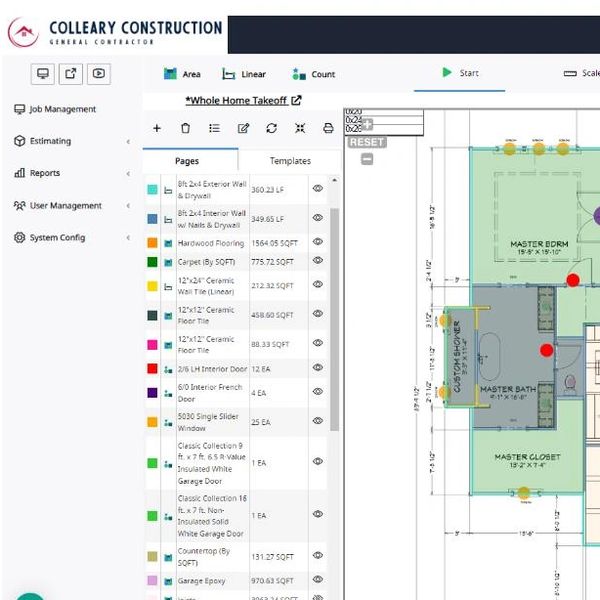Open the Estimating menu item
This screenshot has height=600, width=600.
[42, 141]
